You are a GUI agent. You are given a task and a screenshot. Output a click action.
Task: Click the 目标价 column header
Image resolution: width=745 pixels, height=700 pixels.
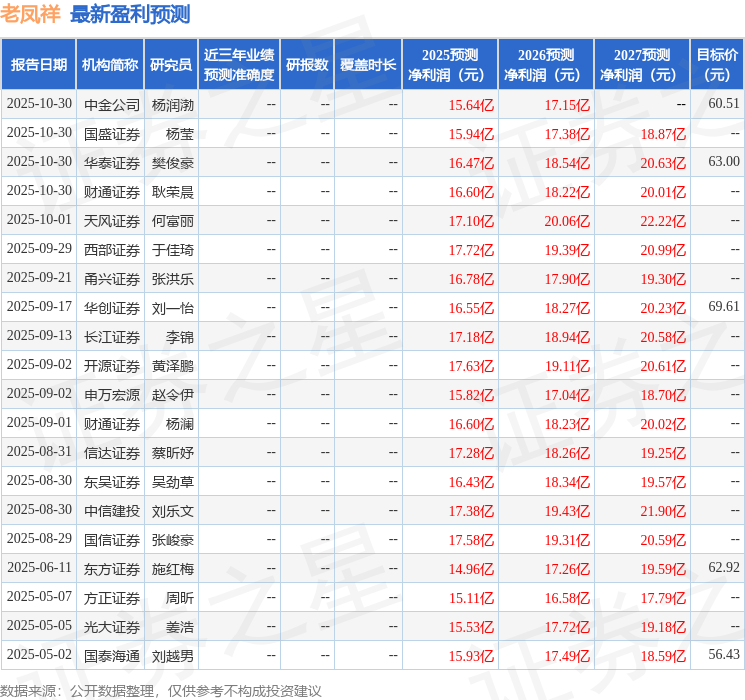click(717, 65)
